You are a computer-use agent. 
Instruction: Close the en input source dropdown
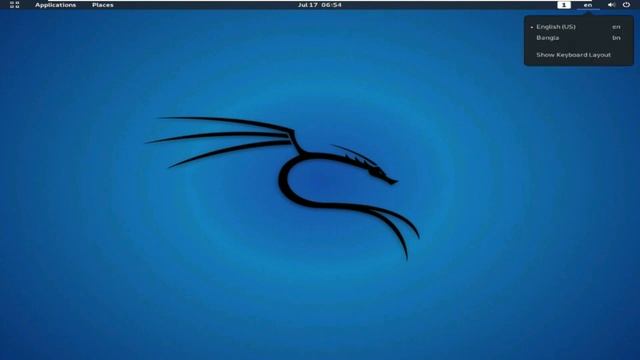coord(588,5)
